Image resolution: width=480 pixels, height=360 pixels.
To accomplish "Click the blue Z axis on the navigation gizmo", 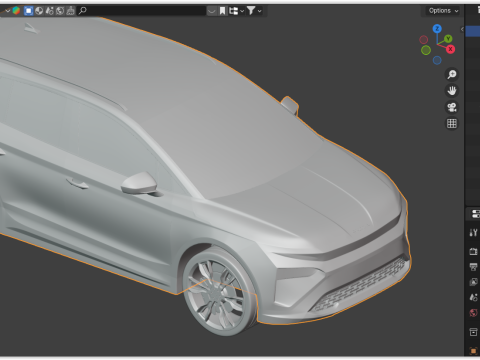I will (437, 29).
